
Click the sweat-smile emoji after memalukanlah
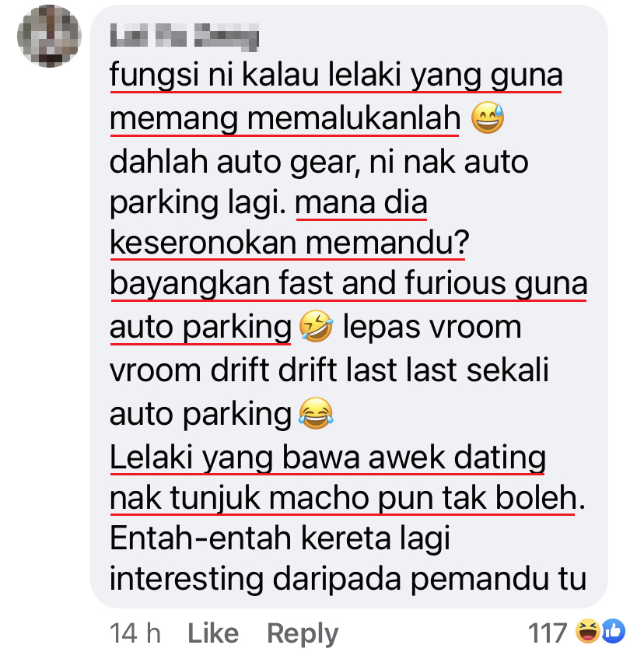click(488, 117)
